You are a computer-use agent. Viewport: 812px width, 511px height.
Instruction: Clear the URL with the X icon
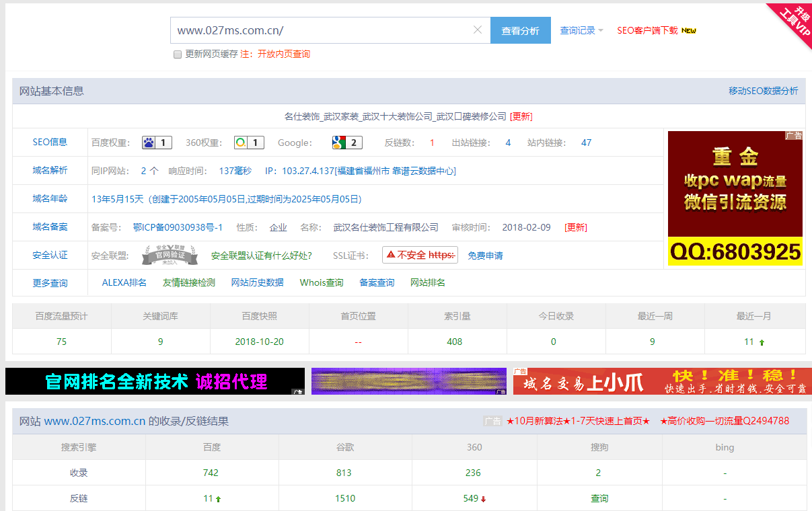(478, 30)
